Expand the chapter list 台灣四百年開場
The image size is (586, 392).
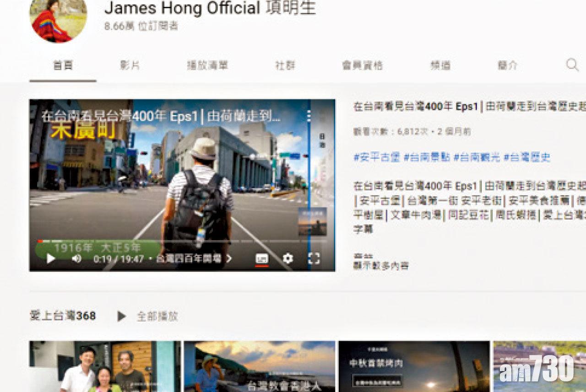[x=194, y=259]
